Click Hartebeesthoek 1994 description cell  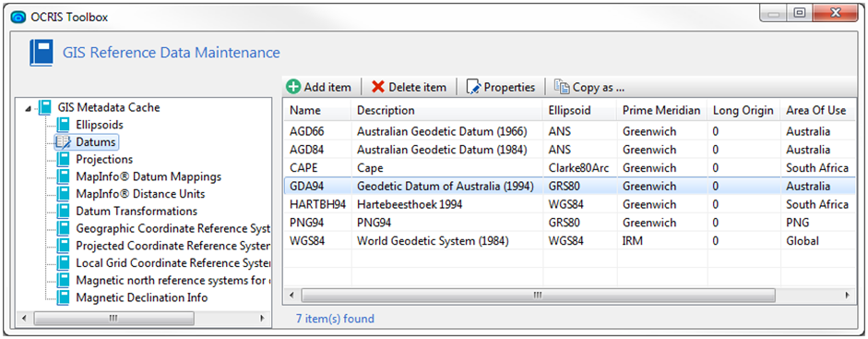point(409,204)
